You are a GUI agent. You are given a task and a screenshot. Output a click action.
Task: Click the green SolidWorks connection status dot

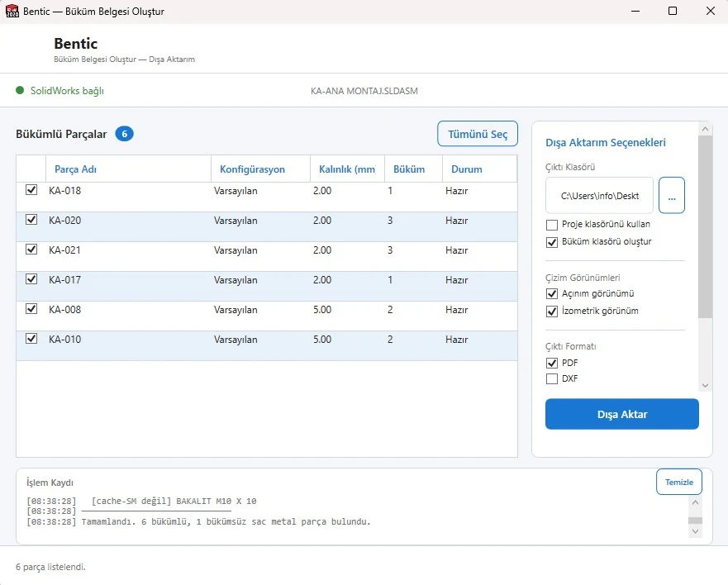20,90
